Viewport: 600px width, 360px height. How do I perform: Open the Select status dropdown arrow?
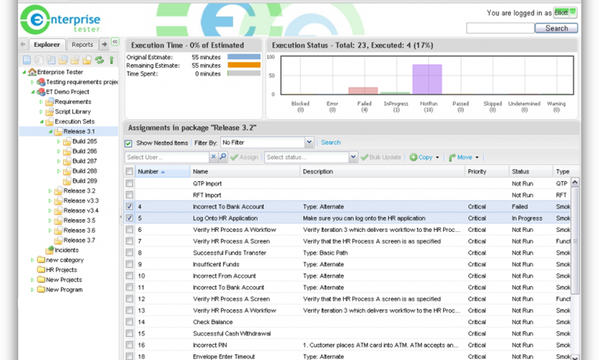tap(353, 157)
